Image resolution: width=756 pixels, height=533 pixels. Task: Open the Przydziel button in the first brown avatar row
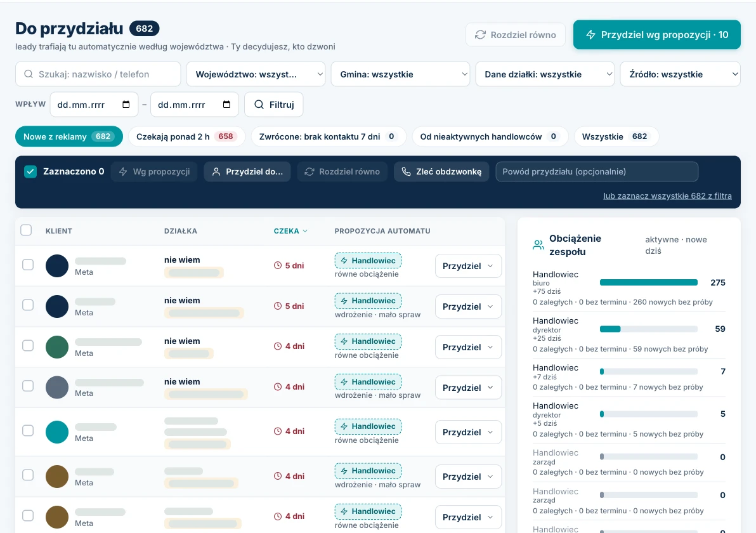468,477
